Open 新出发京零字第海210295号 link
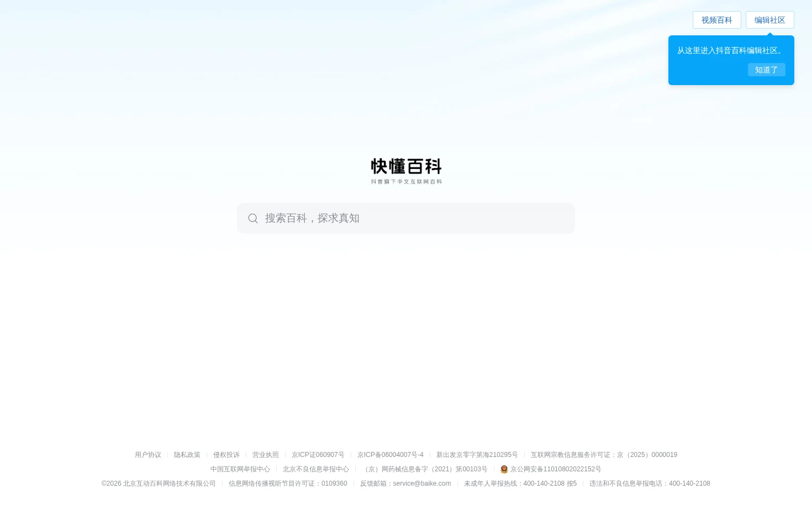 [x=477, y=455]
